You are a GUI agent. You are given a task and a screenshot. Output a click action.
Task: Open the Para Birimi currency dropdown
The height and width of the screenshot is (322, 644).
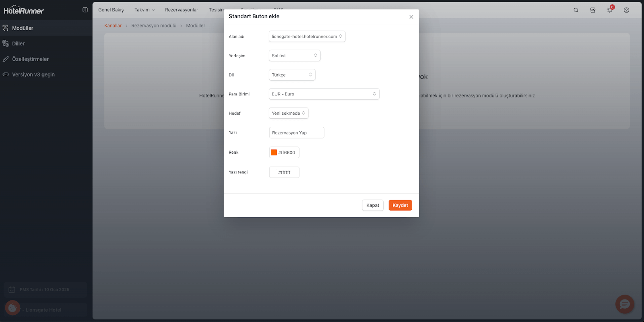click(x=324, y=94)
